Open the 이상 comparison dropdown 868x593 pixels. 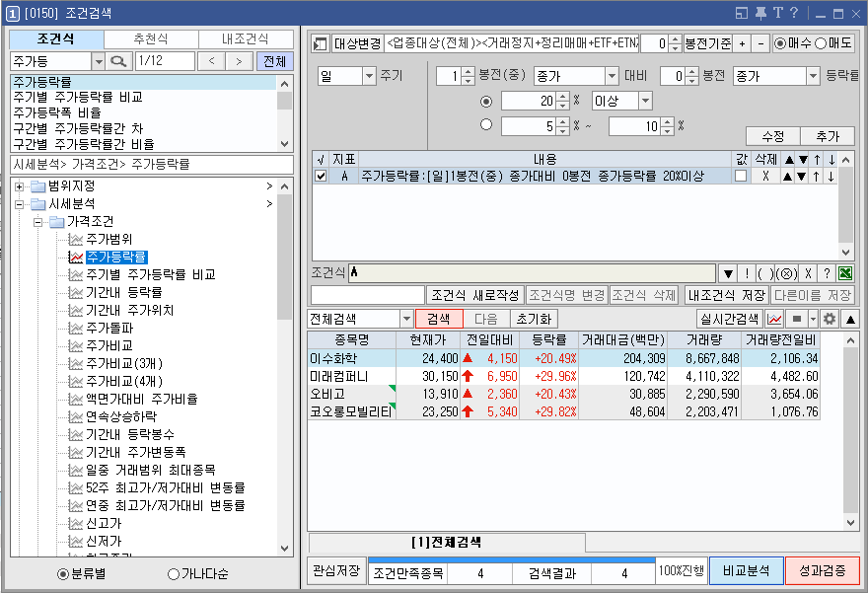pos(645,101)
